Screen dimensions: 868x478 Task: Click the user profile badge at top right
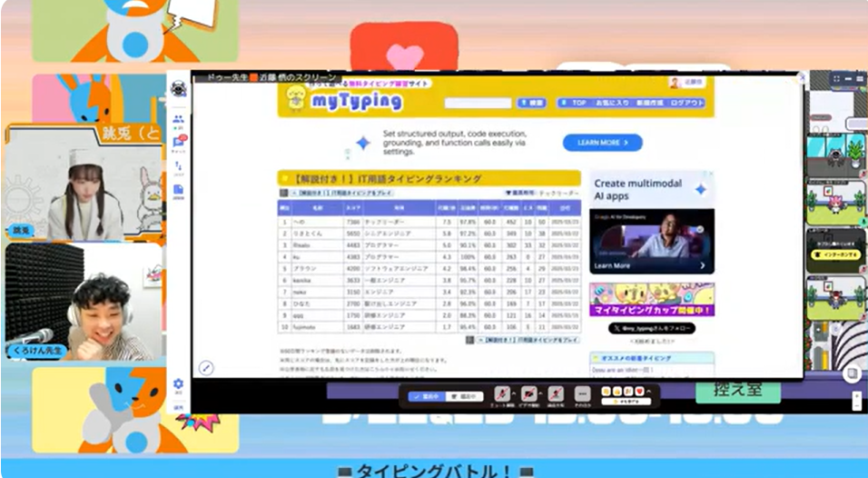tap(686, 82)
